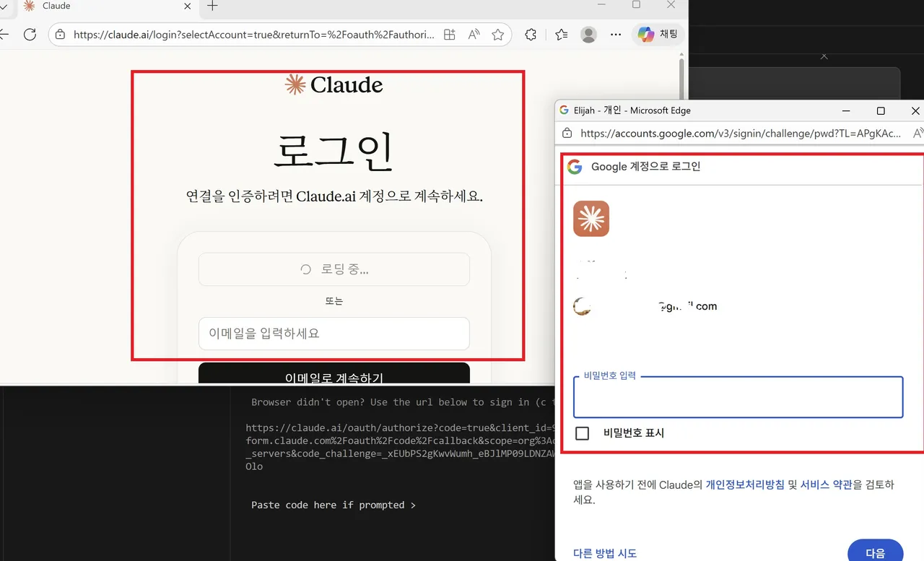Open the browser profile avatar icon
The height and width of the screenshot is (561, 924).
(x=588, y=34)
